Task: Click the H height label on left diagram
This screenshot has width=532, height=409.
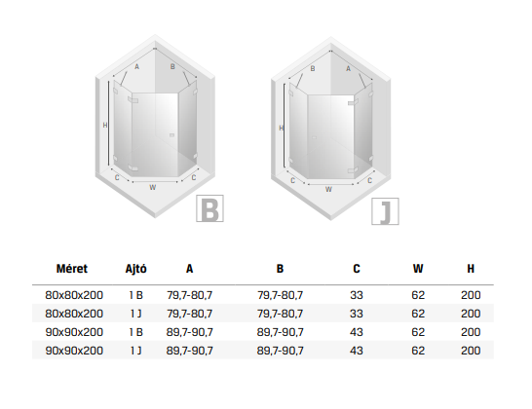Action: coord(105,126)
